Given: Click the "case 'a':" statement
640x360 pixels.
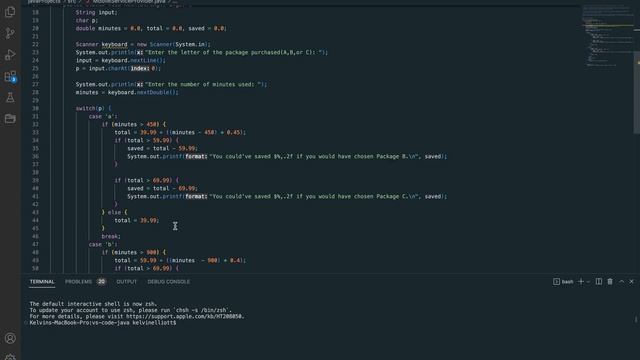Looking at the screenshot, I should [103, 116].
